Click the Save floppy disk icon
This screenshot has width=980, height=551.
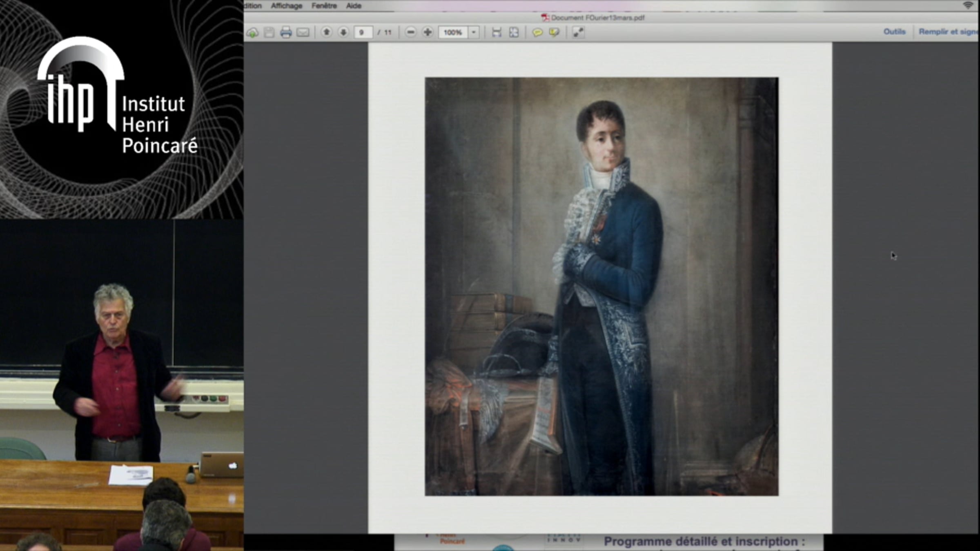[x=269, y=32]
